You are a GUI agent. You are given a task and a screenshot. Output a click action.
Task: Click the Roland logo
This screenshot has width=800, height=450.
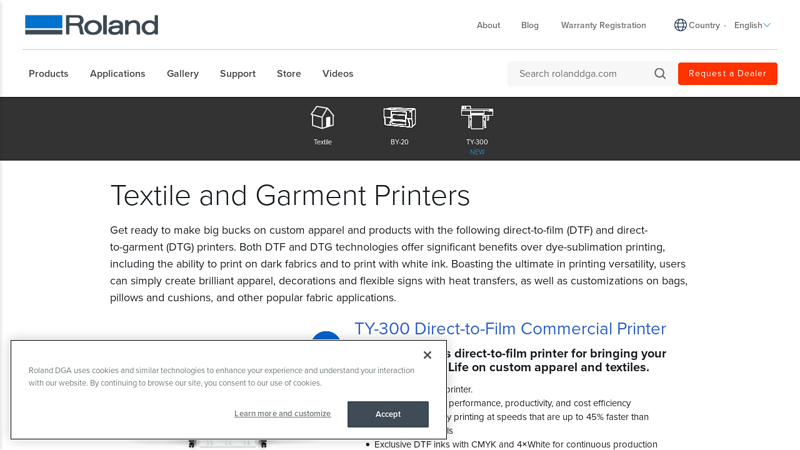coord(92,25)
